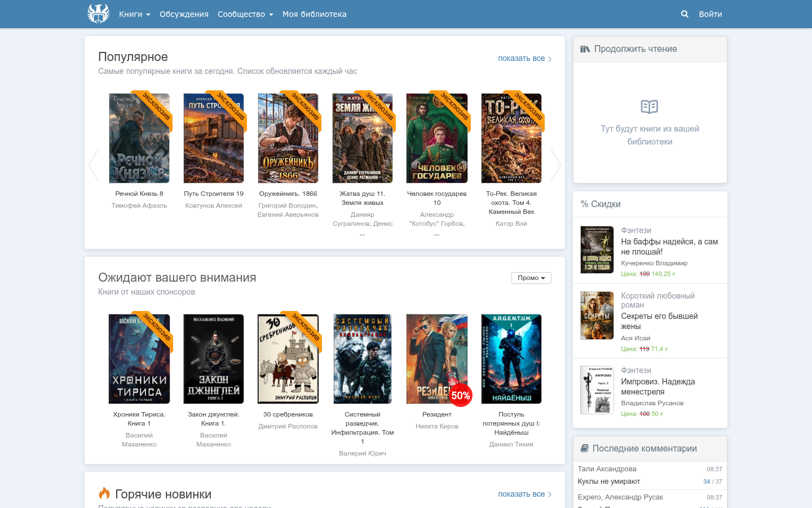Click the Войти login link

pos(710,14)
